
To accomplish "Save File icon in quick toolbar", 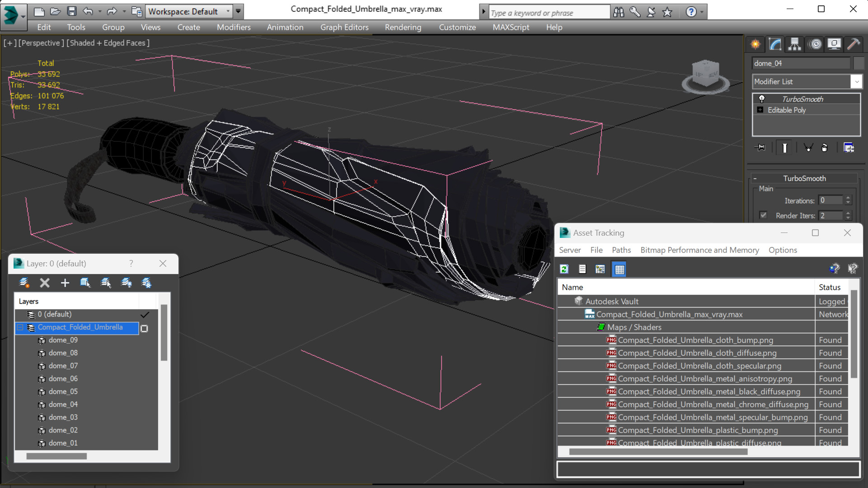I will tap(71, 11).
